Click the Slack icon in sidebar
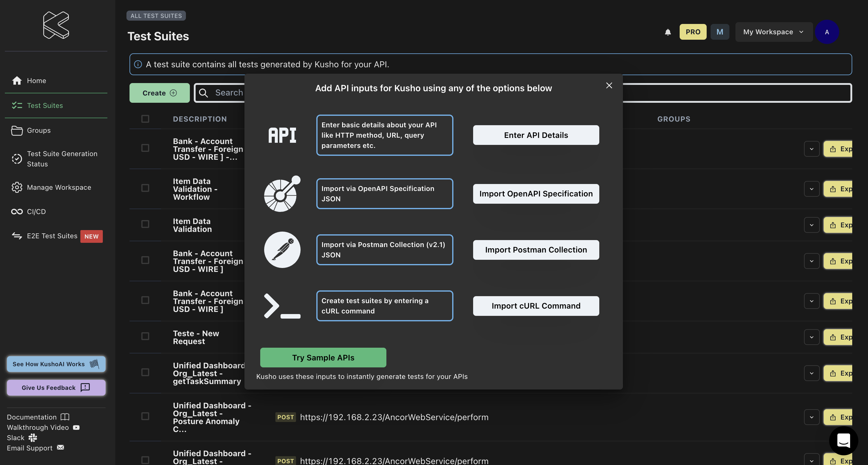Screen dimensions: 868x465 pos(33,437)
